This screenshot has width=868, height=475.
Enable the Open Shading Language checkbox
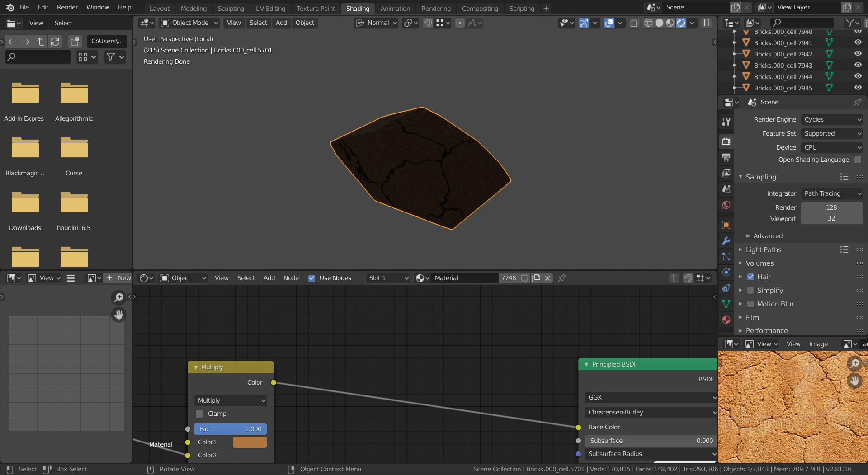tap(858, 160)
